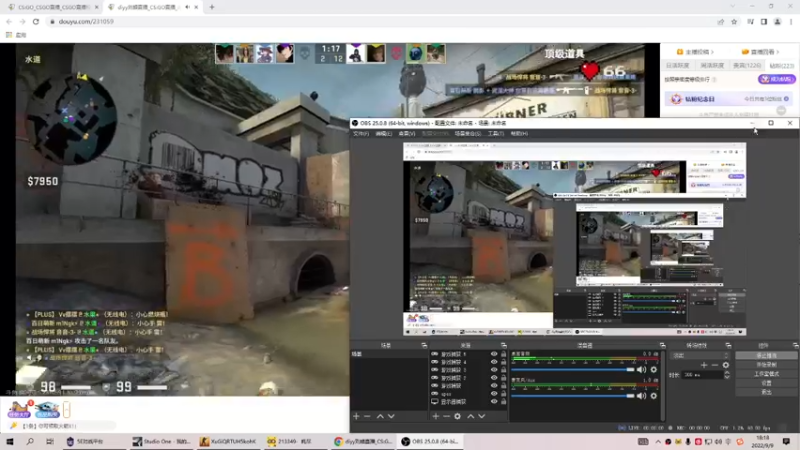Click the desktop audio volume slider

pyautogui.click(x=572, y=369)
